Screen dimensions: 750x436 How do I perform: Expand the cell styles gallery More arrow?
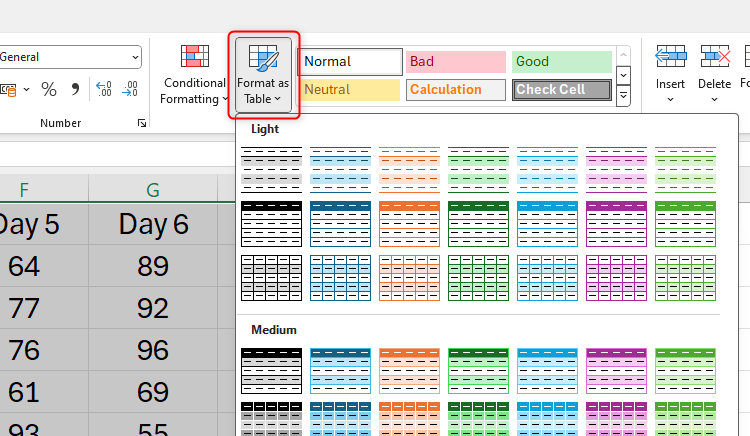[623, 96]
